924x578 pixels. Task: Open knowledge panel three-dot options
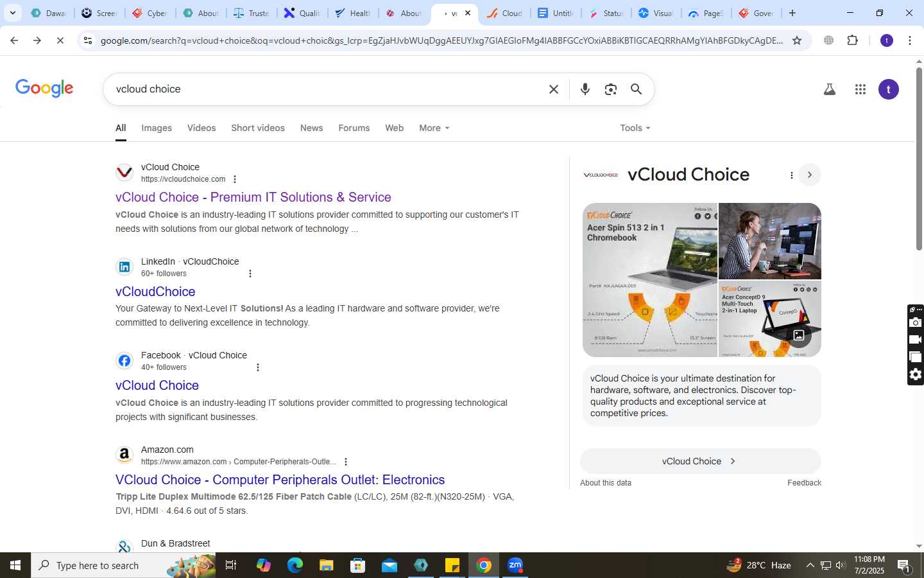[x=791, y=175]
